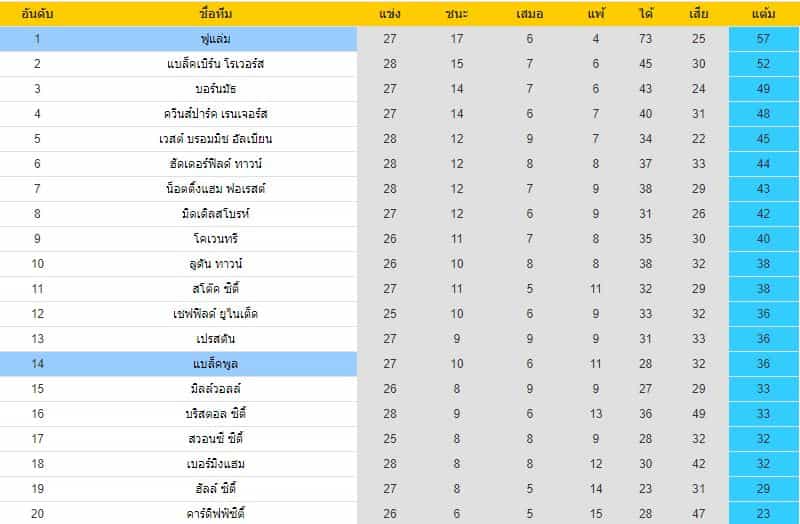Select the เชฟฟิลด์ ยูไนเต็ด team name
800x524 pixels.
215,314
